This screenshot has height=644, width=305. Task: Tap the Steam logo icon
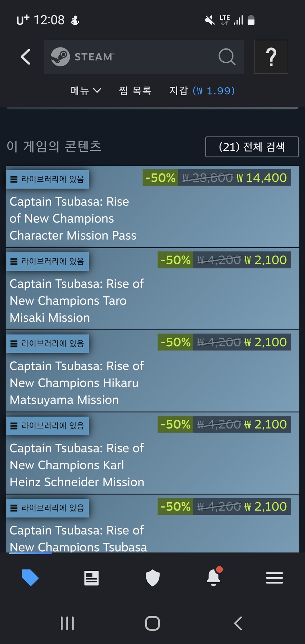pyautogui.click(x=60, y=57)
